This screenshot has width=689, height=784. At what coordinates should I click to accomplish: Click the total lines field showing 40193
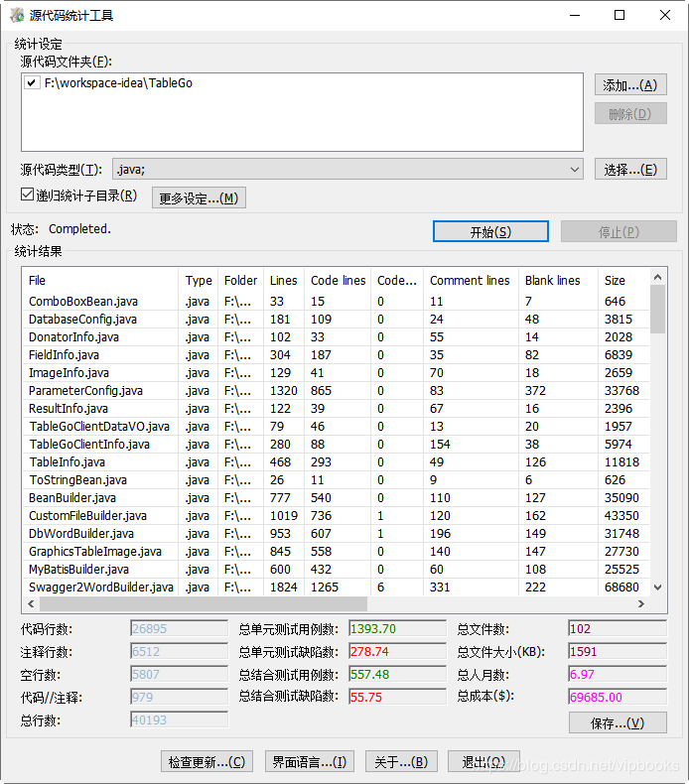point(179,719)
